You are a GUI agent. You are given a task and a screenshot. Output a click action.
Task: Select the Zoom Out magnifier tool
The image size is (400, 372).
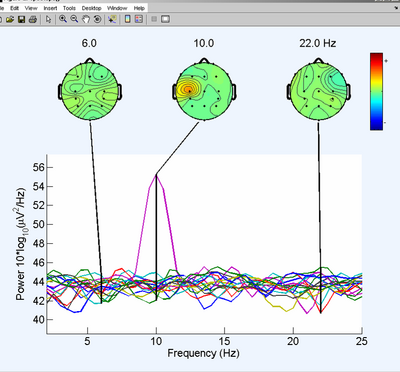[x=74, y=19]
